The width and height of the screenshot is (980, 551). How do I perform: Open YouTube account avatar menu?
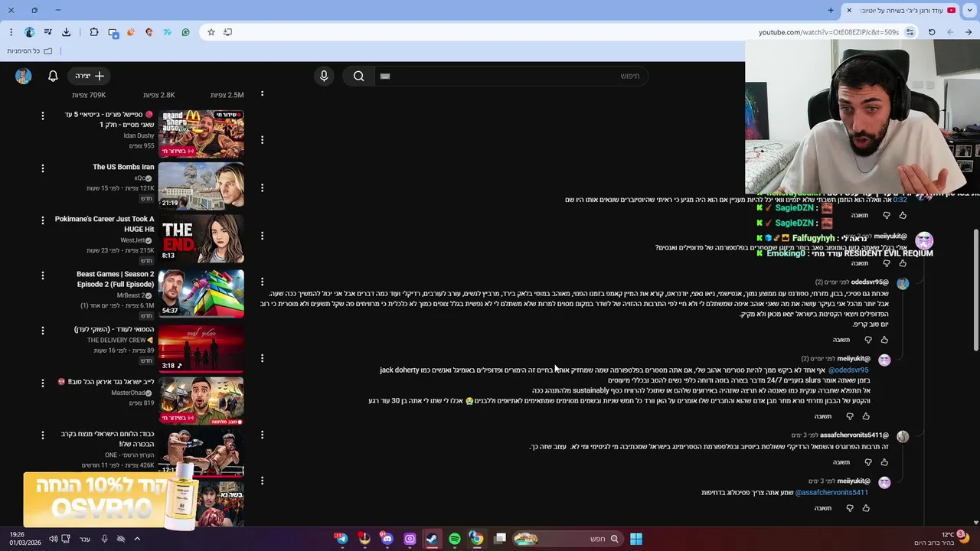point(23,76)
